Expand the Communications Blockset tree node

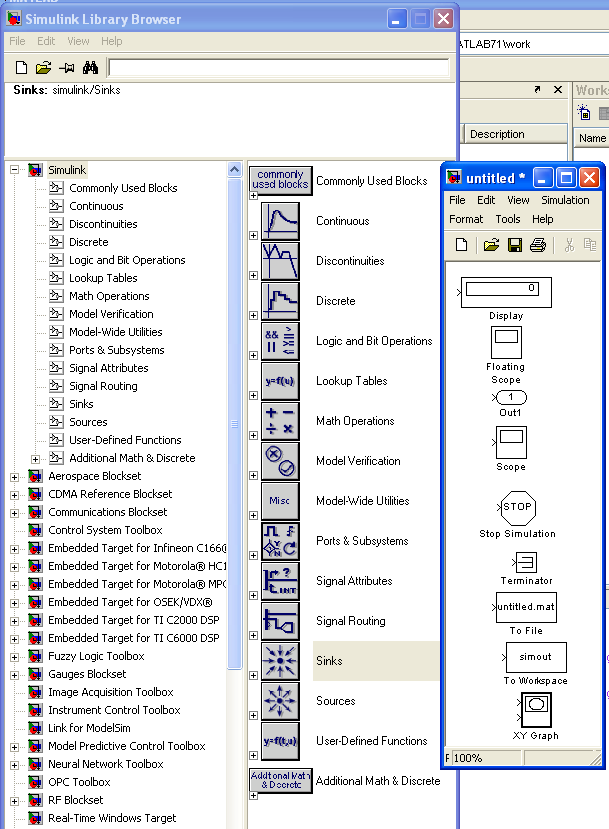14,513
